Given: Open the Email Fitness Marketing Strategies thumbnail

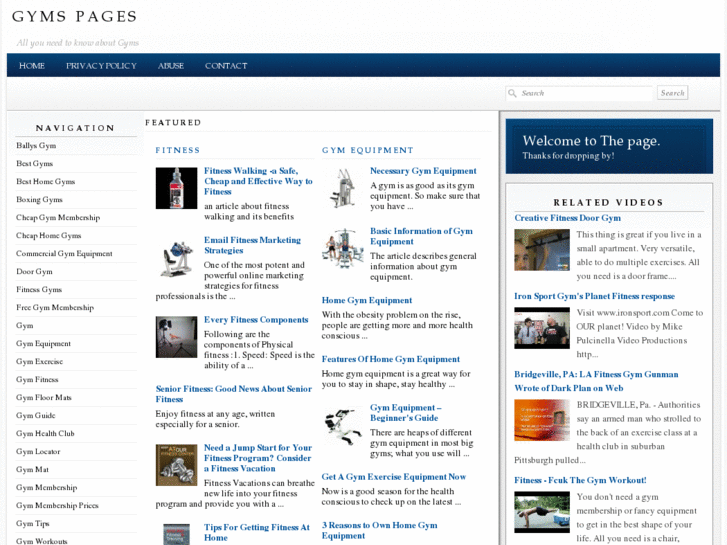Looking at the screenshot, I should click(x=176, y=257).
